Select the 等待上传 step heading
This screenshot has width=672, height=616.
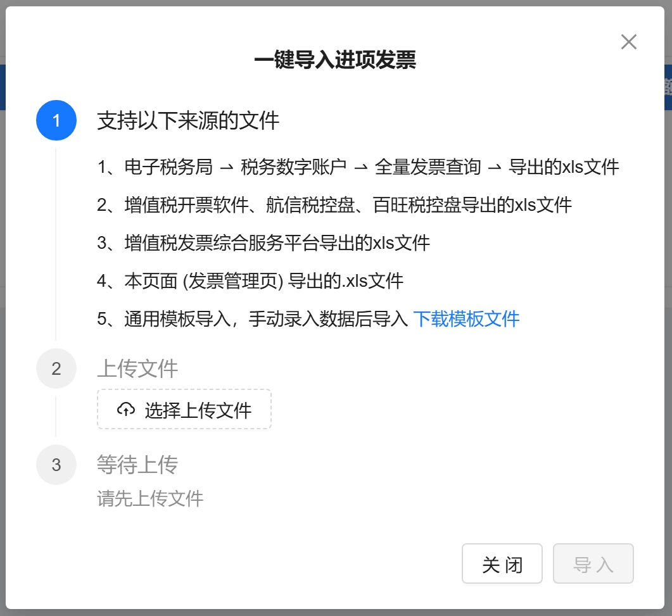[x=137, y=465]
